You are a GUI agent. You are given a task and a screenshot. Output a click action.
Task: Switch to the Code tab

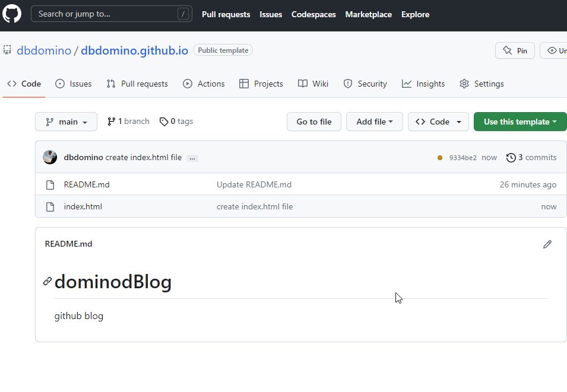pos(24,84)
